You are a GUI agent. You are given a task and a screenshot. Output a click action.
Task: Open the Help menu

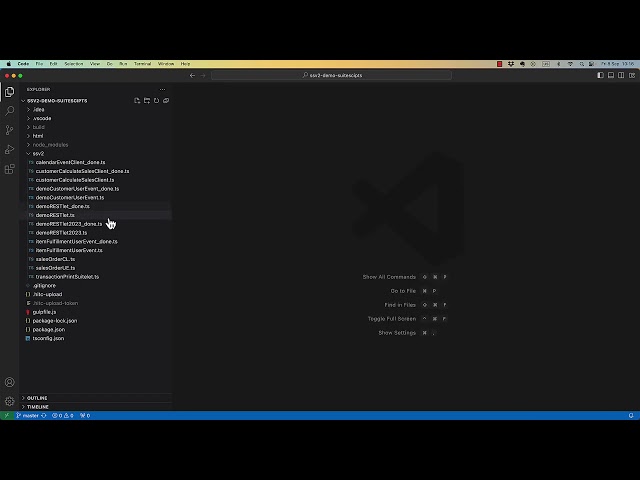click(x=185, y=64)
